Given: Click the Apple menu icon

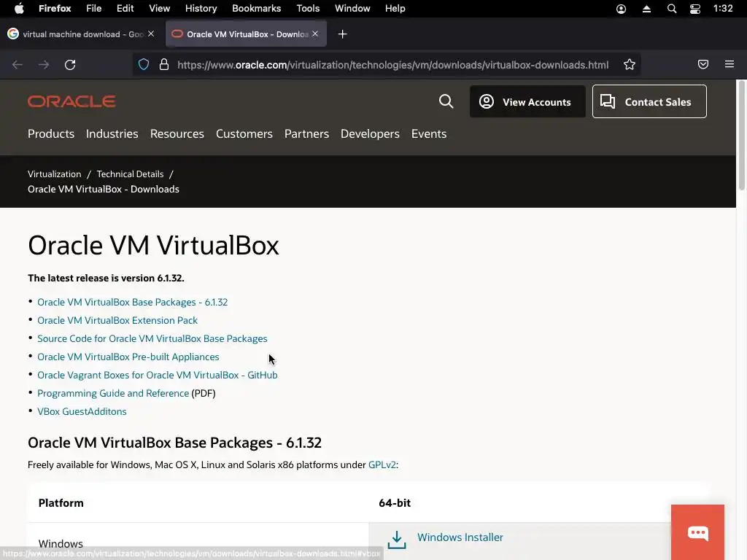Looking at the screenshot, I should pos(19,9).
